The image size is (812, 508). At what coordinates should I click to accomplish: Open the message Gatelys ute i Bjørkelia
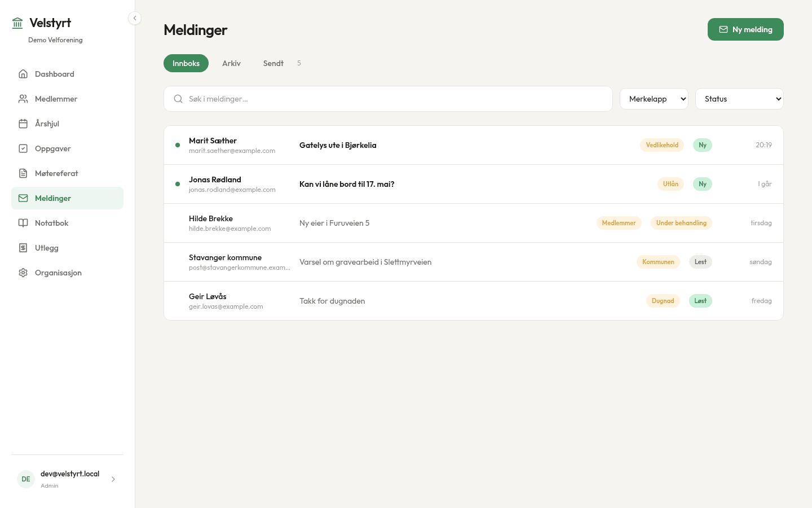point(474,145)
